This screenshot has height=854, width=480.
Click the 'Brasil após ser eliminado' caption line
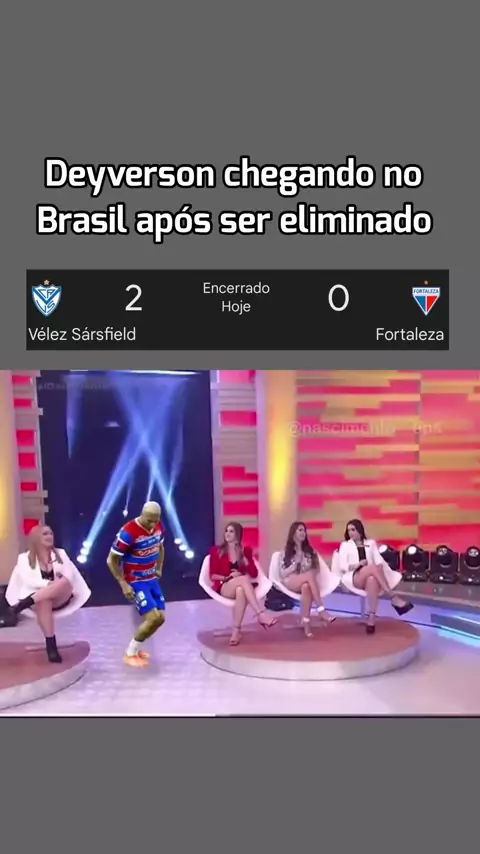coord(234,221)
